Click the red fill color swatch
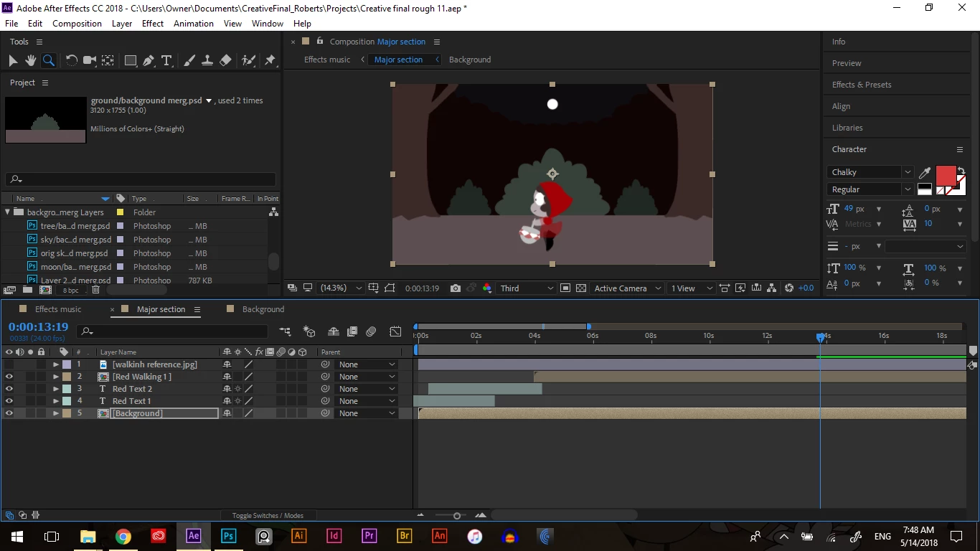The height and width of the screenshot is (551, 980). 946,176
